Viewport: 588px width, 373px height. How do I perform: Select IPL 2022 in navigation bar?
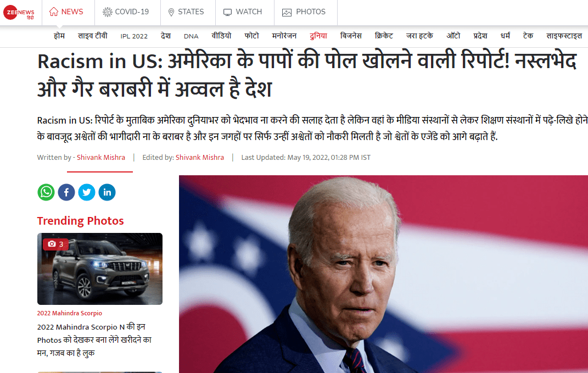134,36
